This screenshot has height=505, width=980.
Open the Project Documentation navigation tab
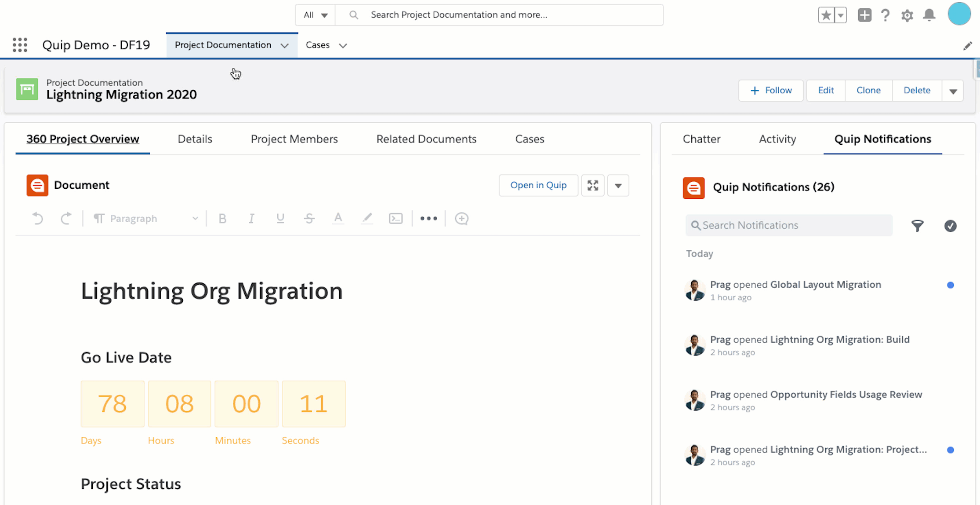(x=223, y=45)
